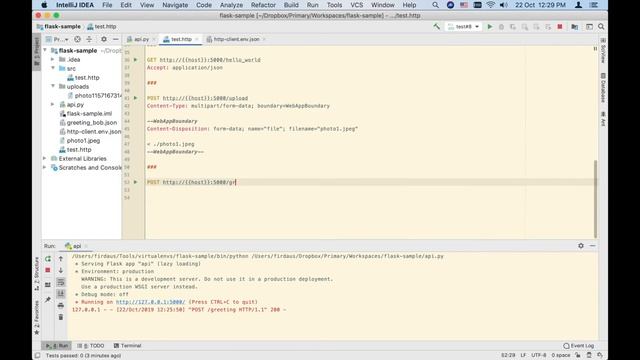Print the Run console output
Viewport: 640px width, 360px height.
click(61, 305)
